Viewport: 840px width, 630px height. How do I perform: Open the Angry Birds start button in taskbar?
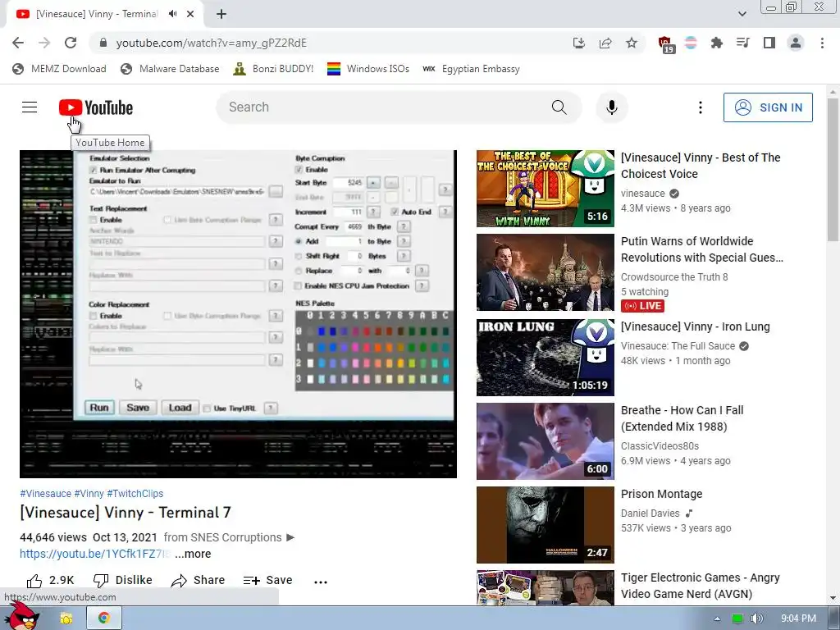[x=24, y=617]
